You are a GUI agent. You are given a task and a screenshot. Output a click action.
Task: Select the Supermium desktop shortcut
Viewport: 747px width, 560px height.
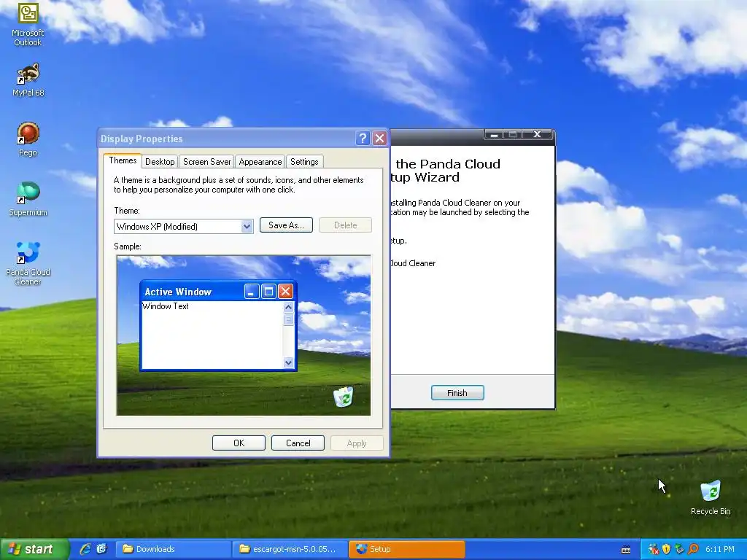pos(28,199)
